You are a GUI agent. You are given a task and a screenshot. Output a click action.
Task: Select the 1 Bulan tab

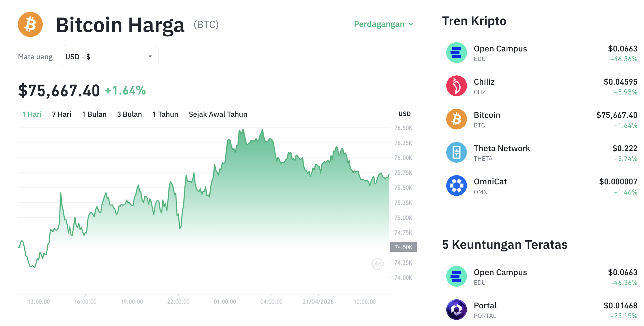(94, 114)
